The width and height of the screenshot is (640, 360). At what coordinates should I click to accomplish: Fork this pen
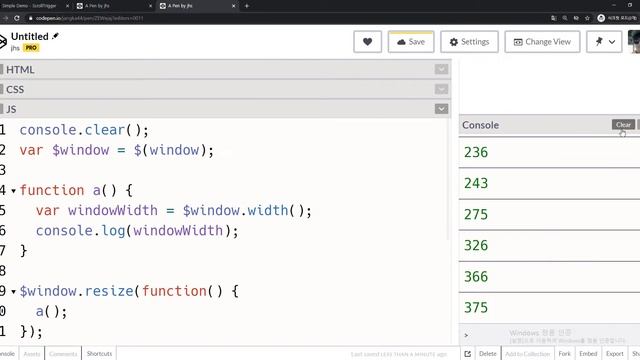pos(564,353)
